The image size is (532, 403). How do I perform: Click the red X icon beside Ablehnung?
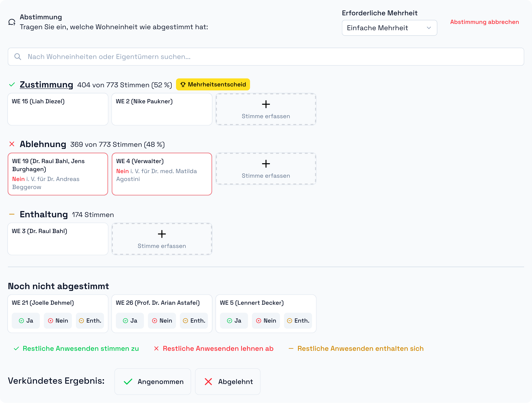[x=12, y=144]
